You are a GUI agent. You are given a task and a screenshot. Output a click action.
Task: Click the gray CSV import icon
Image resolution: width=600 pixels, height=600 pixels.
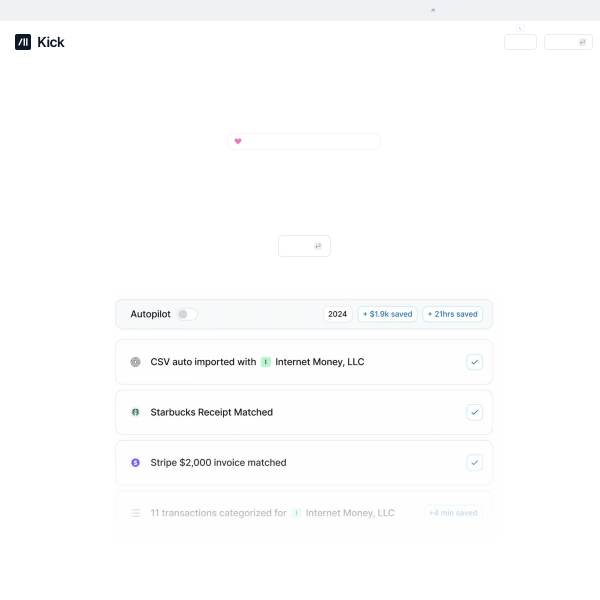point(135,362)
